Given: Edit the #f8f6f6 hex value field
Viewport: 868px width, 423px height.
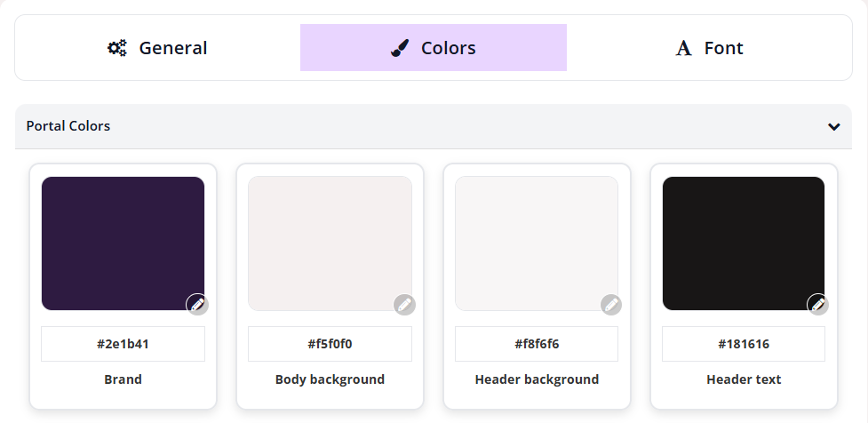Looking at the screenshot, I should click(x=537, y=344).
